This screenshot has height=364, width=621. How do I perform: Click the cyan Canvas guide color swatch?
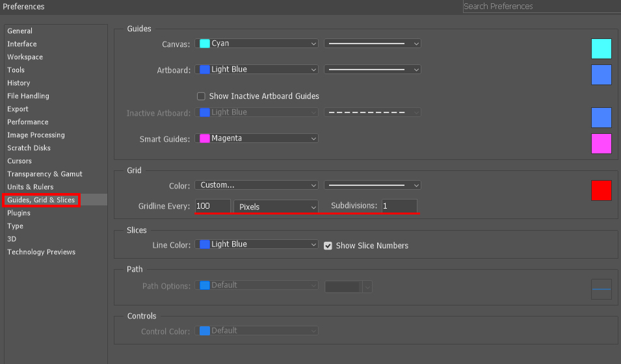601,49
